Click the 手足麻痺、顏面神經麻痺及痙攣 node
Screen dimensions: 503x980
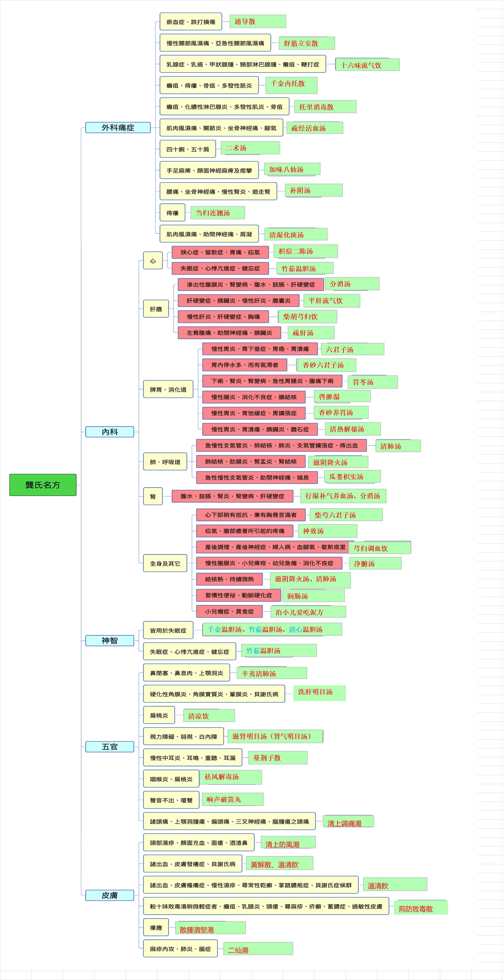coord(209,170)
